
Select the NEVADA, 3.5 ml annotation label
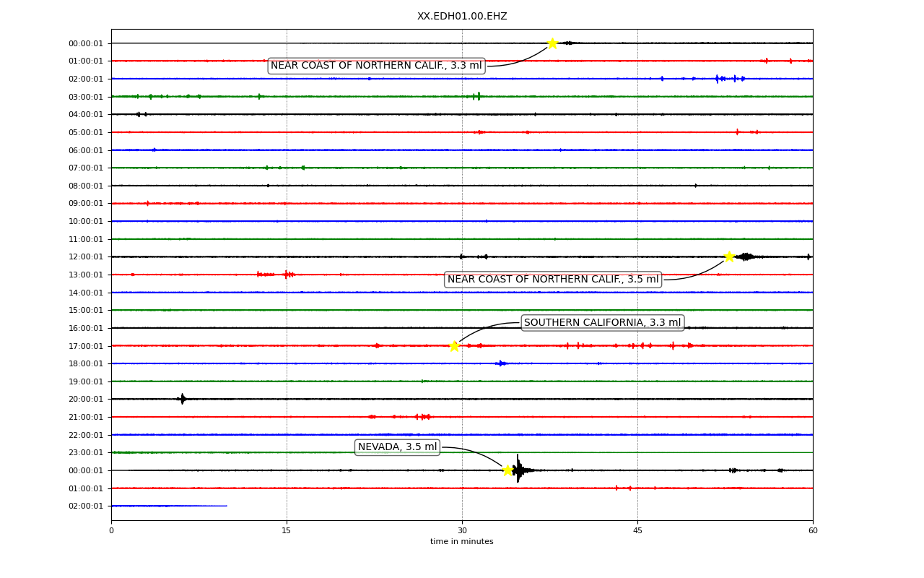[x=398, y=447]
